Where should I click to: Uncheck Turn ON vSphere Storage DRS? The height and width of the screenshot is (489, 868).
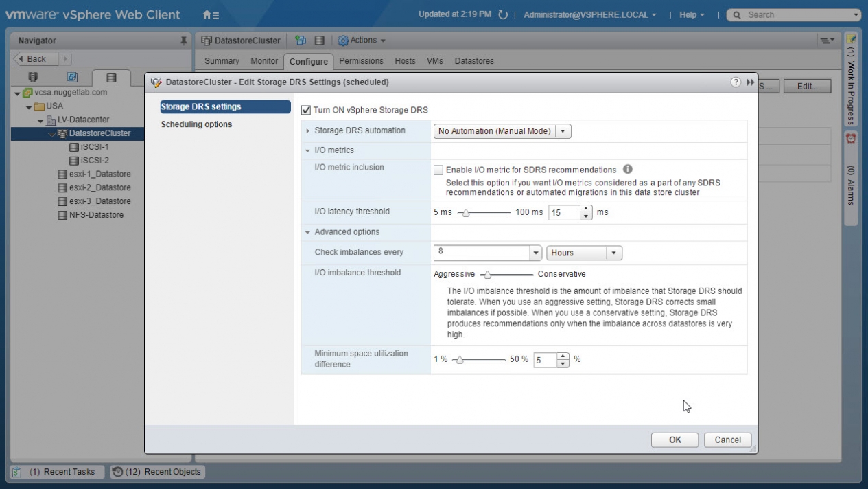pos(306,110)
